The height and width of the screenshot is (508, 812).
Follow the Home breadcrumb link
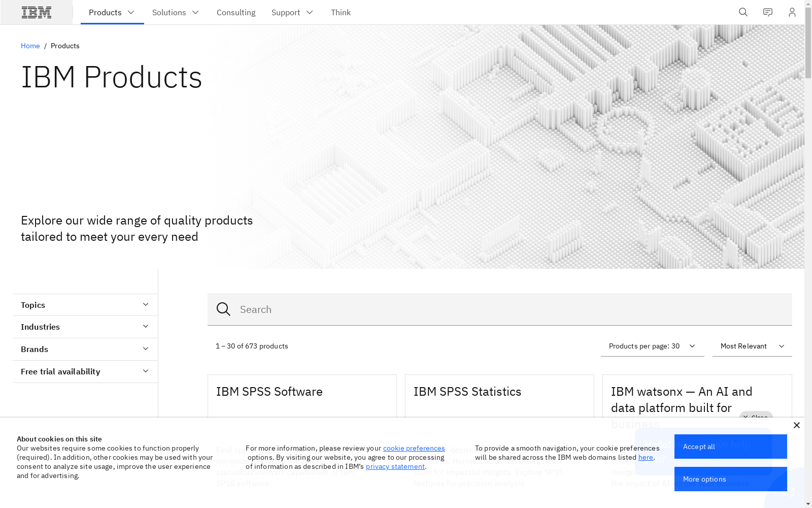click(x=30, y=46)
